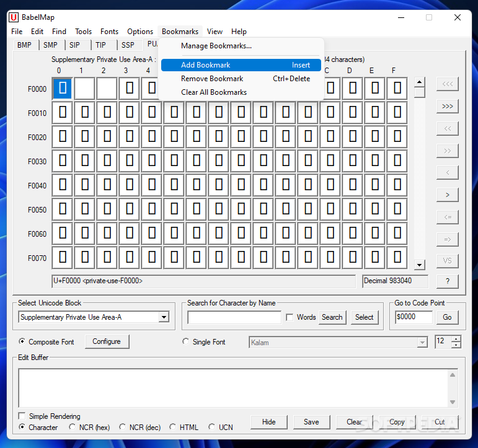Jump forward with the >>> navigation button
The width and height of the screenshot is (478, 448).
point(447,107)
